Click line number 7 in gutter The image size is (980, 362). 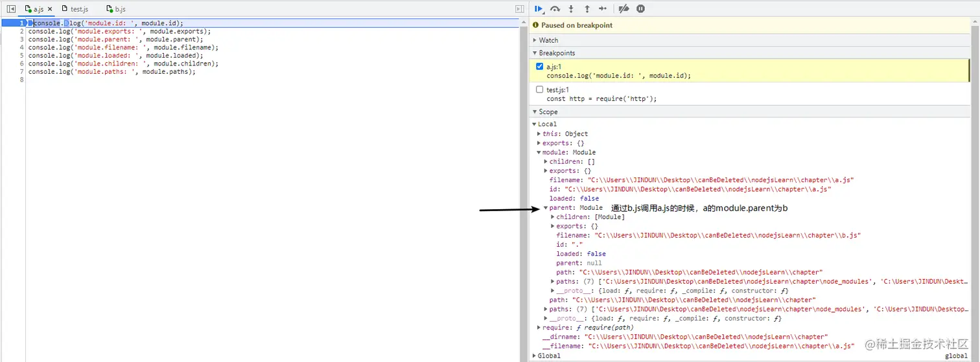pyautogui.click(x=22, y=71)
